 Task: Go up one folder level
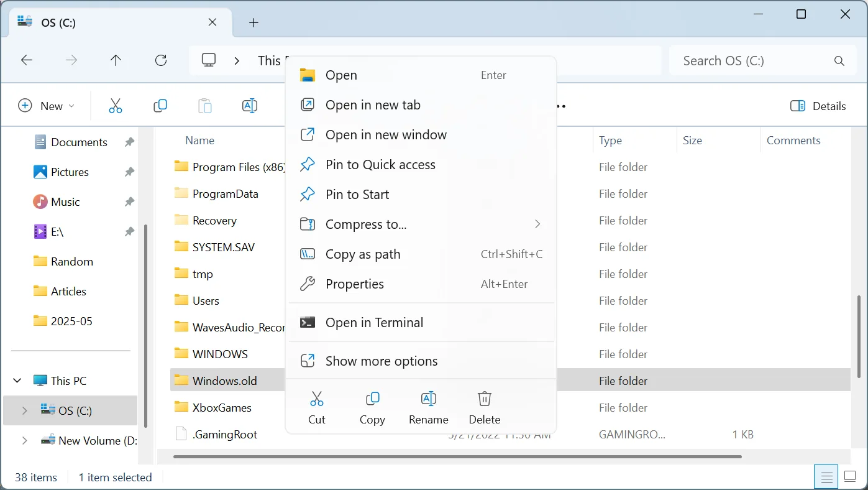[116, 60]
